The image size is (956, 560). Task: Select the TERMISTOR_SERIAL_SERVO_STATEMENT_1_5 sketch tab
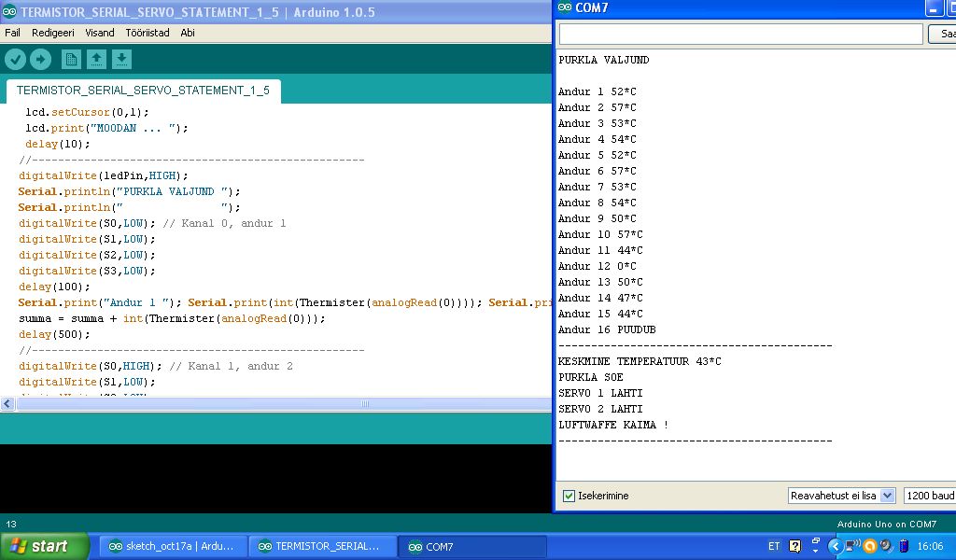point(143,91)
